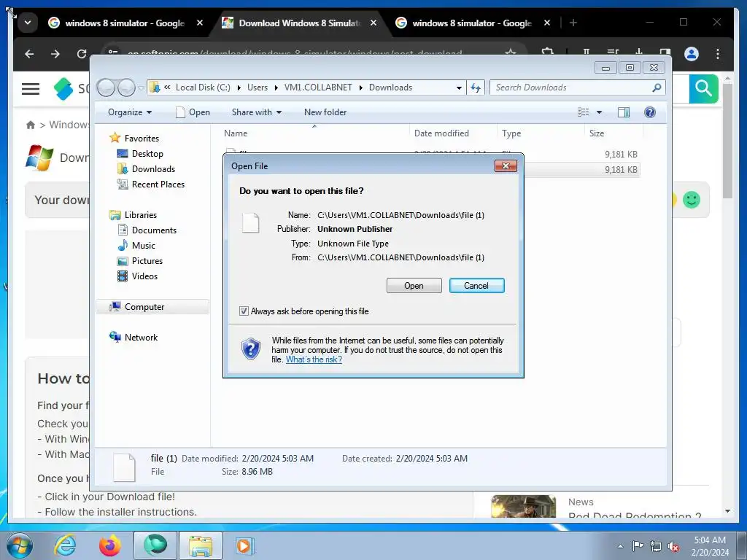Viewport: 747px width, 560px height.
Task: Open Windows Explorer taskbar icon
Action: point(200,545)
